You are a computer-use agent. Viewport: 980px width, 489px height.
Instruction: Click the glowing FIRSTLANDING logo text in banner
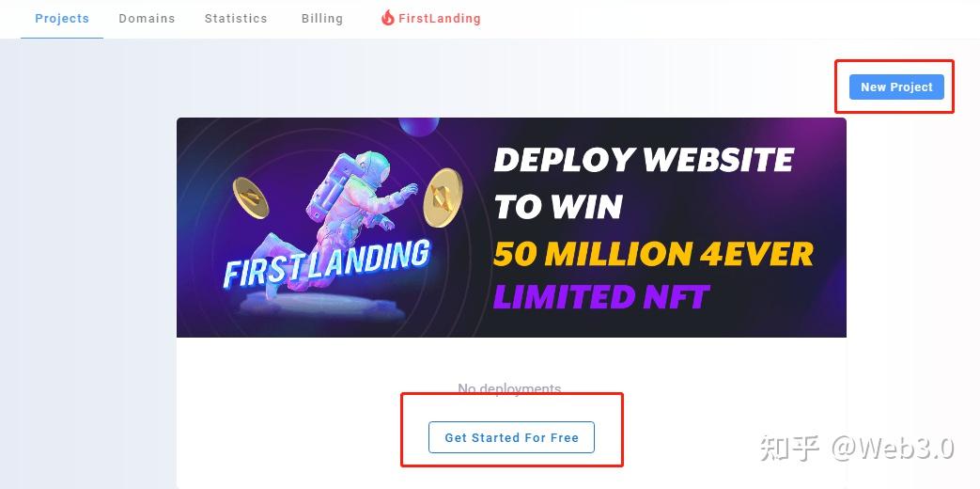326,263
